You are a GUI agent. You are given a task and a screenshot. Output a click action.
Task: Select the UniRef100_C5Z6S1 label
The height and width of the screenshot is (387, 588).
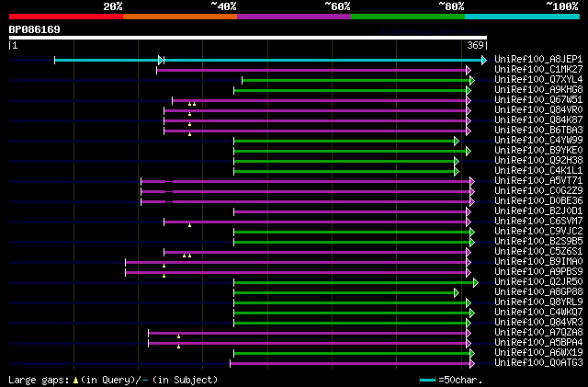[538, 252]
